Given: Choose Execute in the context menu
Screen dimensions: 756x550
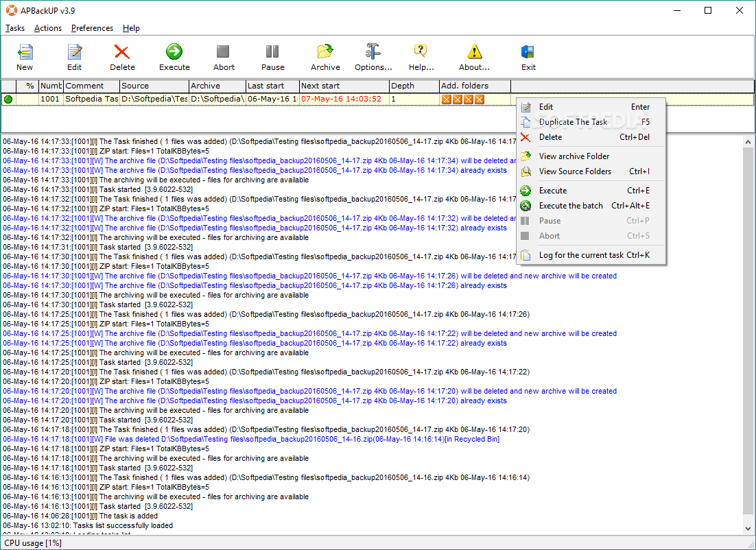Looking at the screenshot, I should coord(591,191).
